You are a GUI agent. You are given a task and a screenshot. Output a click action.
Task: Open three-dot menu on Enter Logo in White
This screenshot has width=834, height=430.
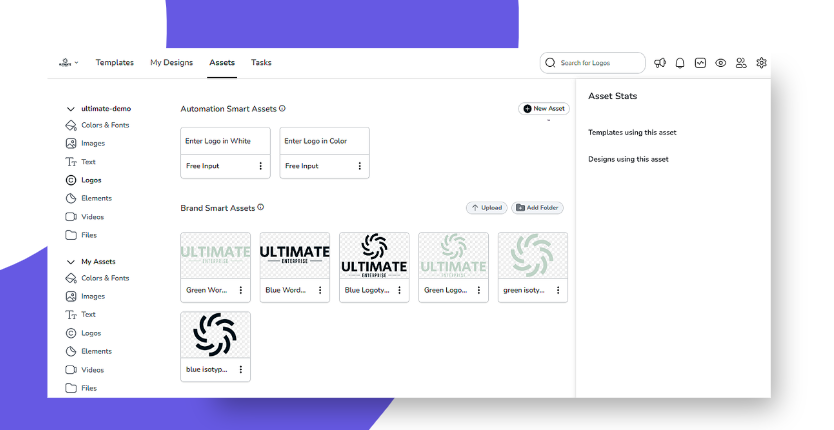click(x=261, y=166)
